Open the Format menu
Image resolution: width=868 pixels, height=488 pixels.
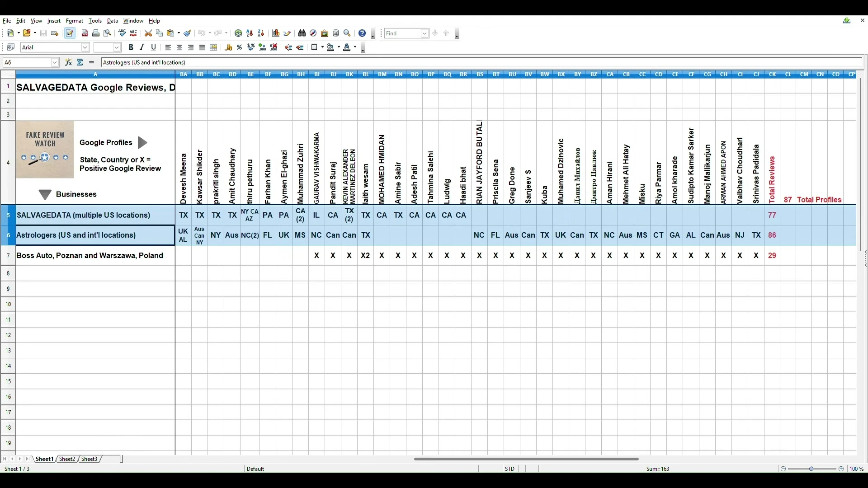point(75,21)
